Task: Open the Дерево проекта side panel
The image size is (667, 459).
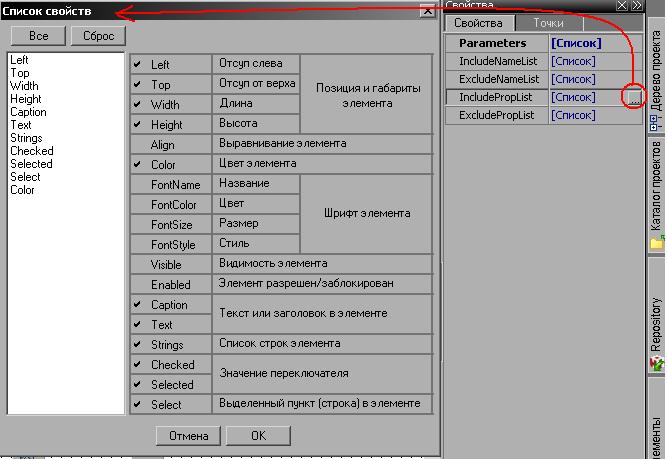Action: (x=656, y=78)
